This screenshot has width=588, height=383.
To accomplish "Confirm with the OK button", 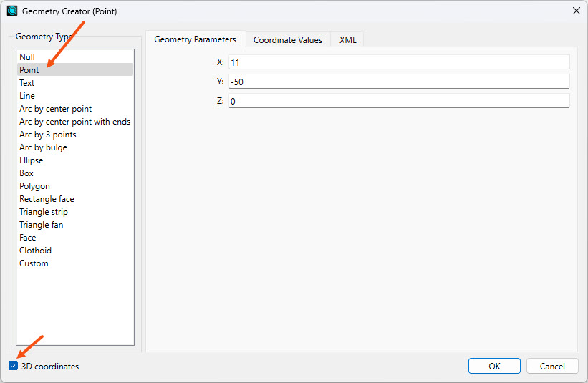I will 494,366.
